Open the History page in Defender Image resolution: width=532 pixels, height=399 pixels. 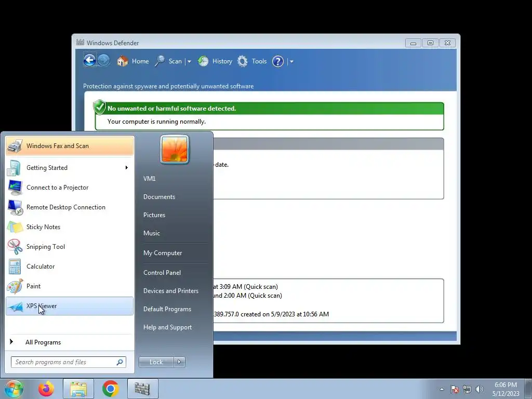pyautogui.click(x=215, y=61)
